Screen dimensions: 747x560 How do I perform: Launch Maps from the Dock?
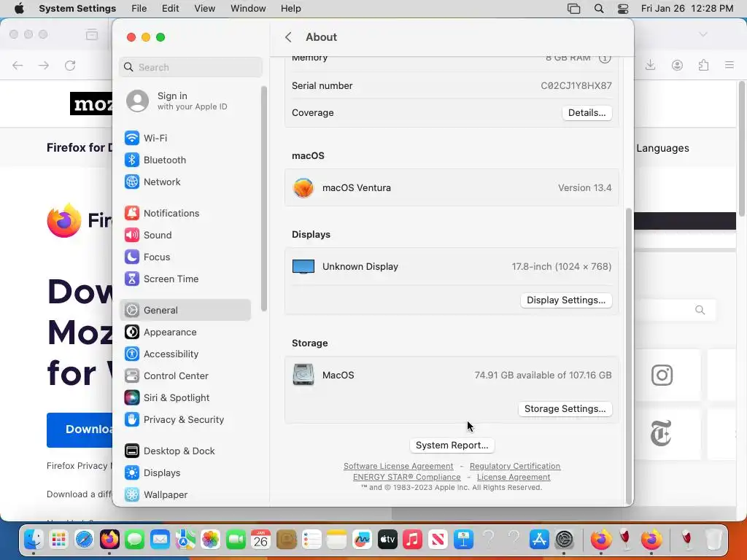click(185, 540)
